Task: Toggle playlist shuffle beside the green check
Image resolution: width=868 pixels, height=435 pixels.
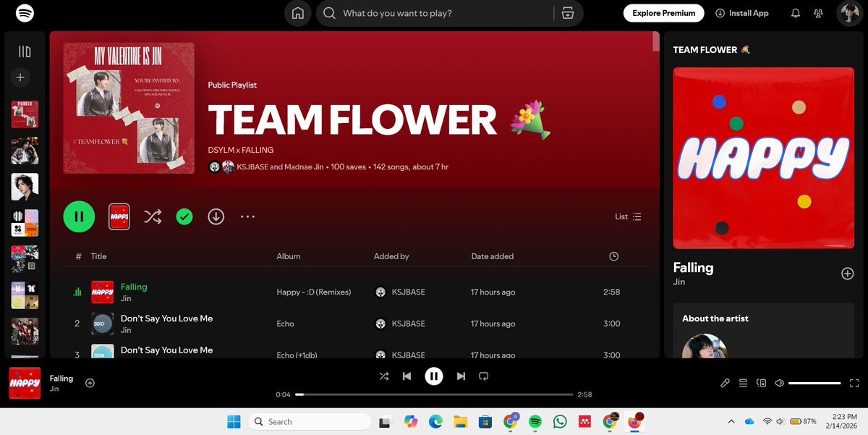Action: click(153, 216)
